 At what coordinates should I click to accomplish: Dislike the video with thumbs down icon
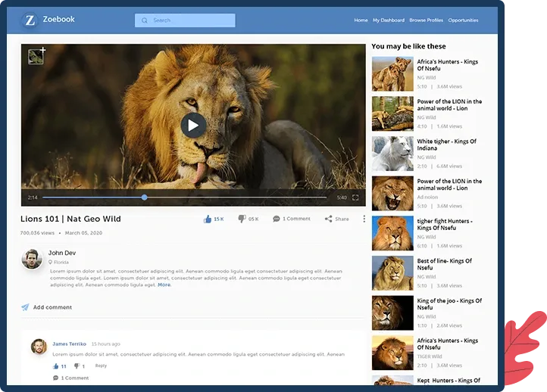tap(242, 219)
